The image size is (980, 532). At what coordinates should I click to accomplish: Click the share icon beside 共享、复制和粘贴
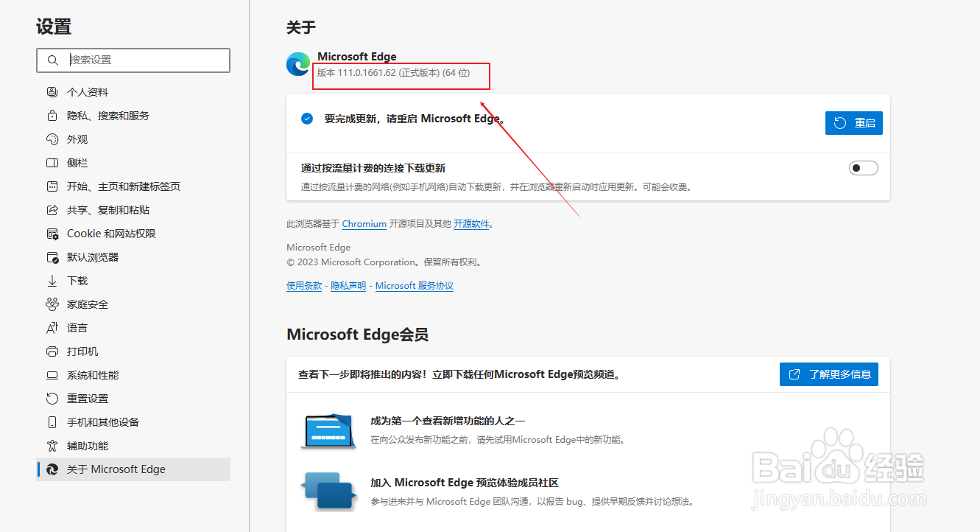52,210
